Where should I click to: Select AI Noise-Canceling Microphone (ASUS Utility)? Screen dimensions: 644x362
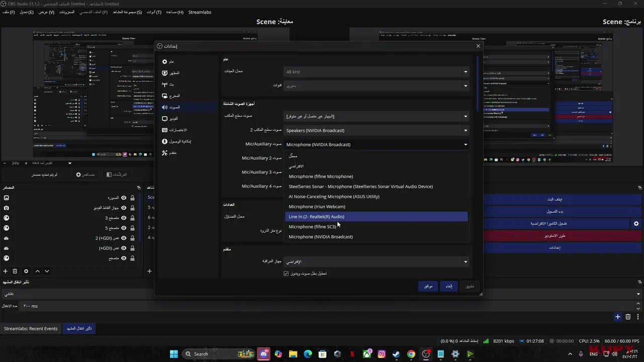pyautogui.click(x=376, y=197)
